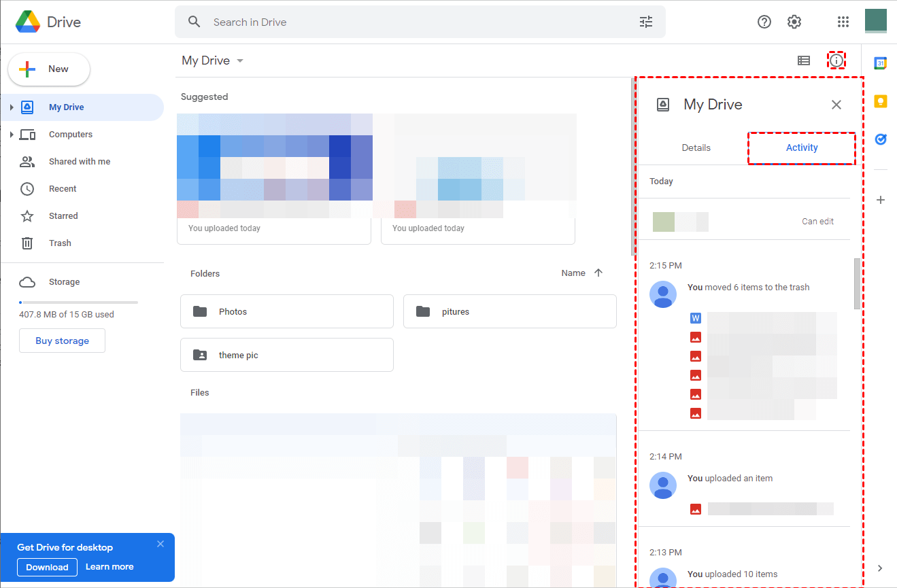The image size is (897, 588).
Task: Open Shared with me
Action: point(82,162)
